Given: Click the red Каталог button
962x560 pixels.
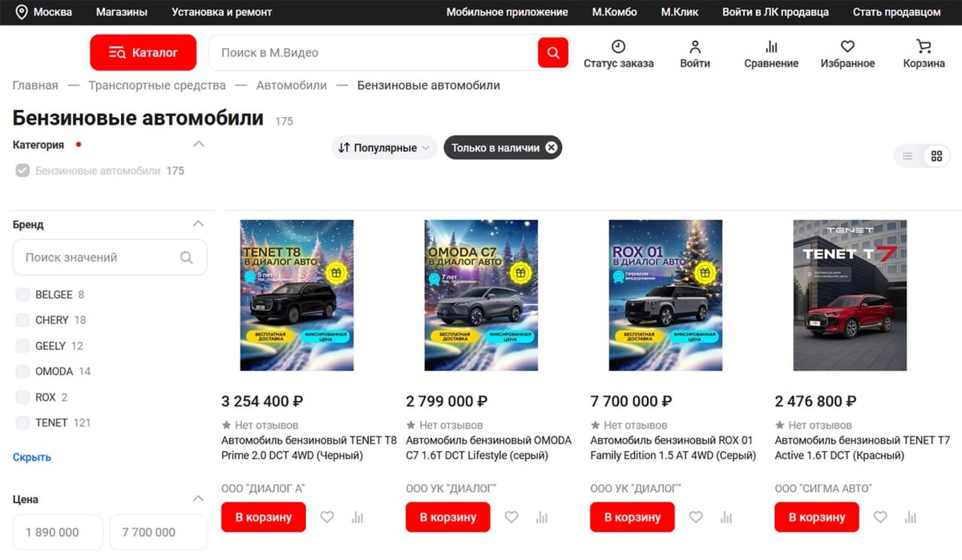Looking at the screenshot, I should [x=143, y=53].
